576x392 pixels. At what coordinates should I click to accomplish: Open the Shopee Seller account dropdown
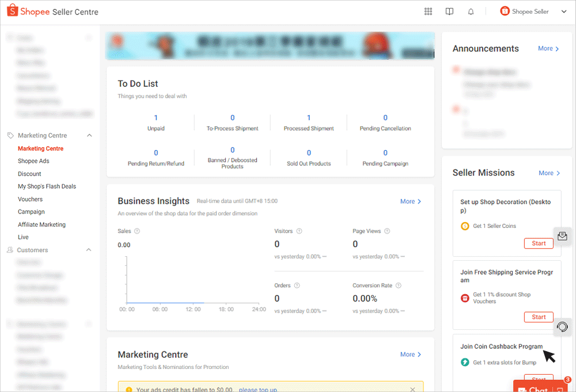563,11
